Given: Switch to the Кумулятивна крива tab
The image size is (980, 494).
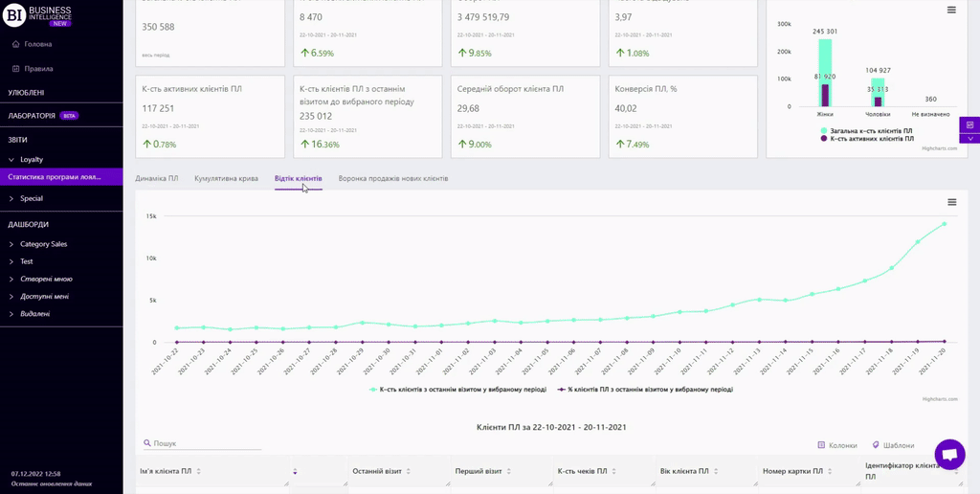Looking at the screenshot, I should 226,178.
